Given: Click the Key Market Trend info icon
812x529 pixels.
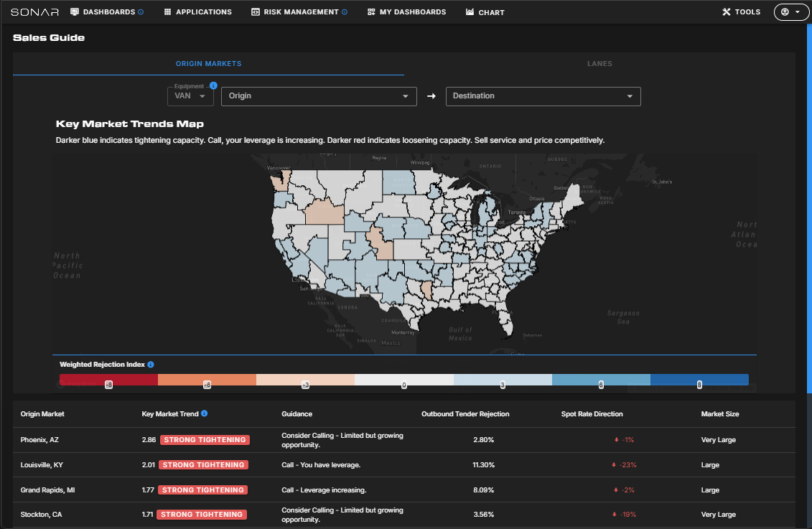Looking at the screenshot, I should pos(205,414).
